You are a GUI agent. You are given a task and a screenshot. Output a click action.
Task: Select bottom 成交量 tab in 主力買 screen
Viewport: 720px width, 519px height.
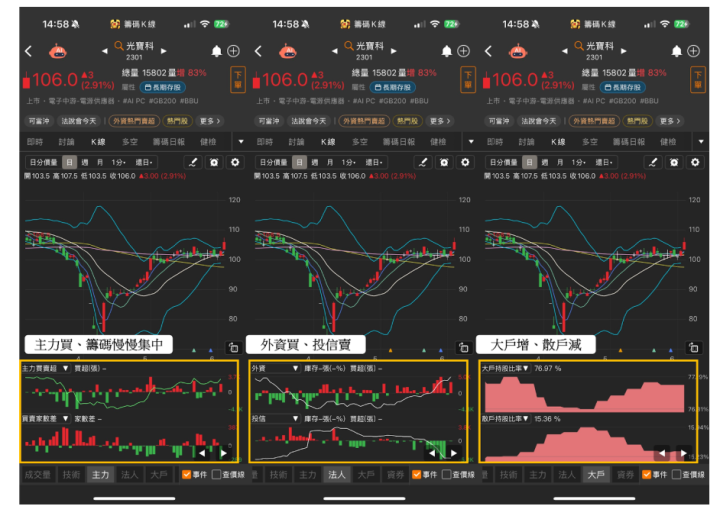(38, 474)
